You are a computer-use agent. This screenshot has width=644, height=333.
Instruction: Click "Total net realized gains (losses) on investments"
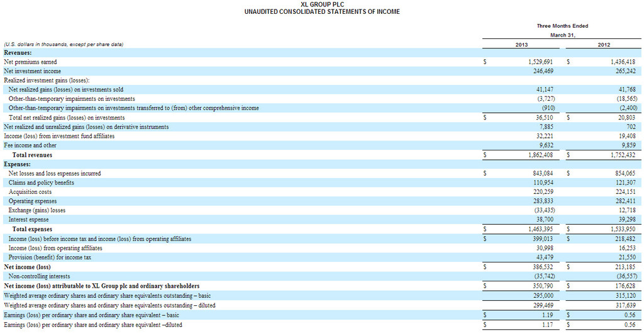[67, 118]
